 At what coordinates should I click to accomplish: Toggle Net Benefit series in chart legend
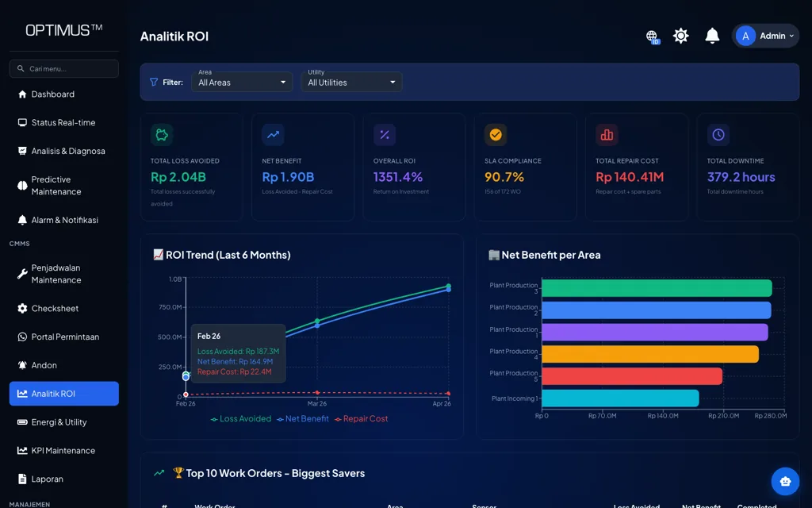coord(303,419)
